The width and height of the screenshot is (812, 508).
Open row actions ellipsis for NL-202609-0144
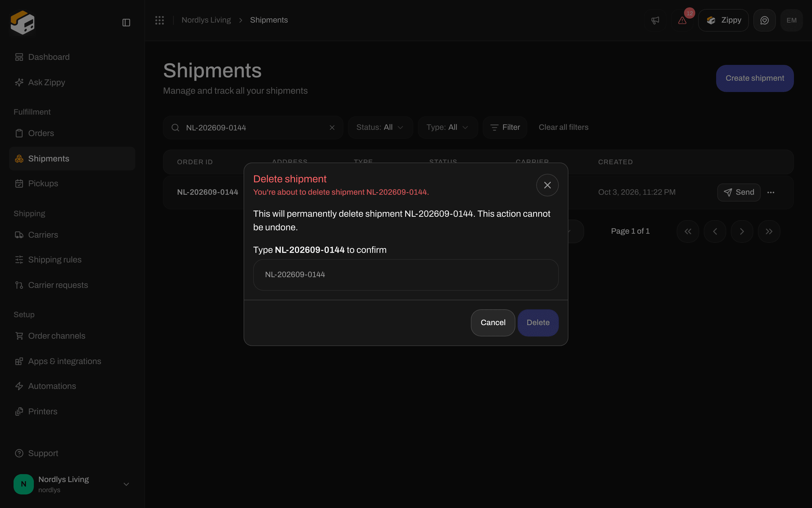click(x=771, y=192)
